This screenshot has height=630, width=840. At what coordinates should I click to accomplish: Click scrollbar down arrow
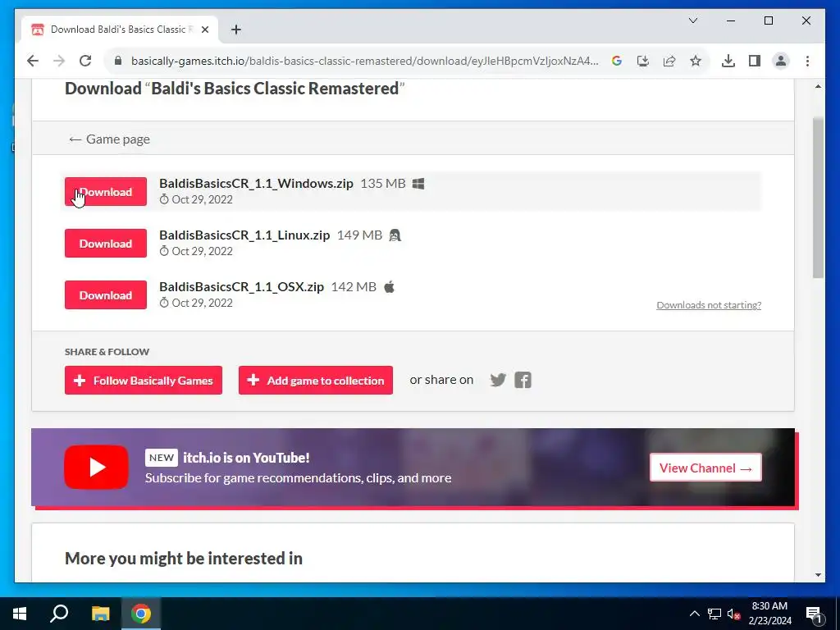coord(818,575)
